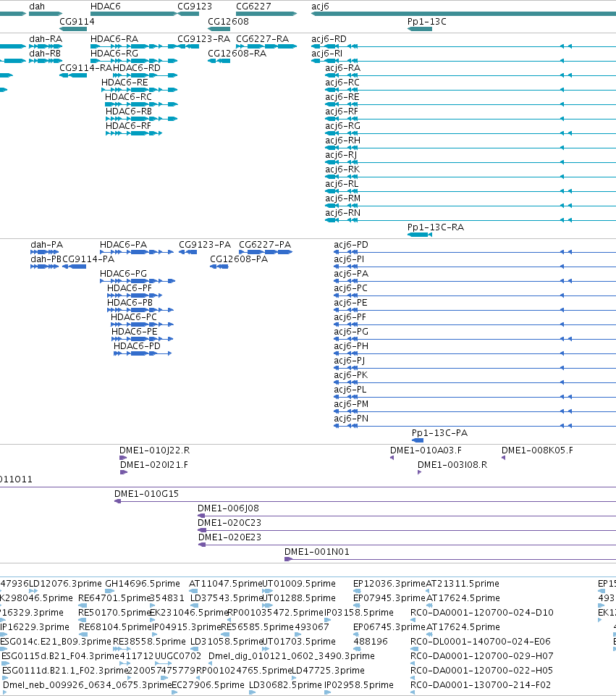Open protein CG6227-PA
Screen dimensions: 616x696
[265, 245]
